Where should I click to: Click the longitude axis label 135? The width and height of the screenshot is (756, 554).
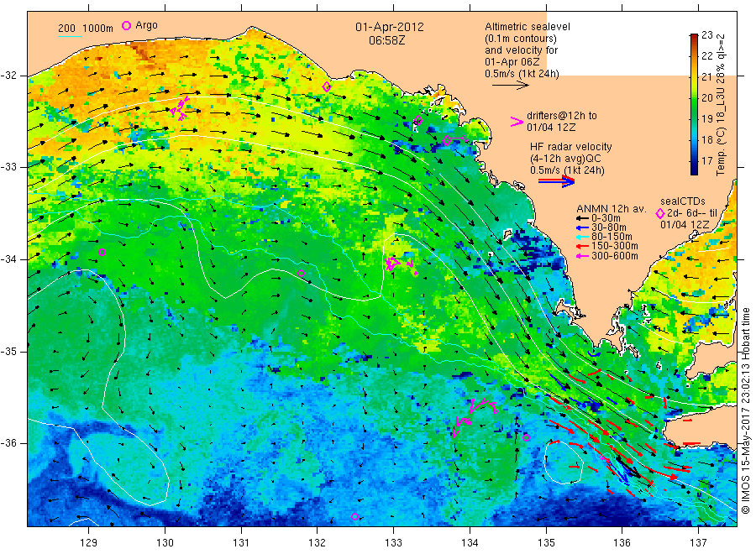click(x=546, y=543)
